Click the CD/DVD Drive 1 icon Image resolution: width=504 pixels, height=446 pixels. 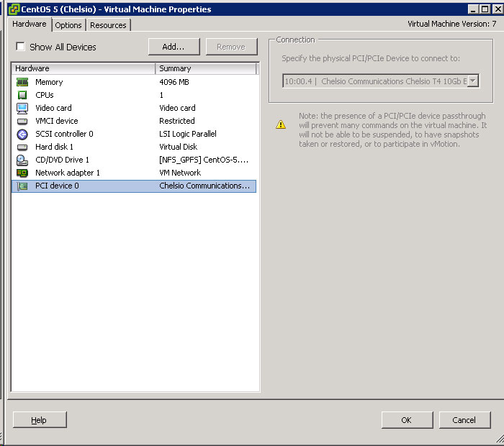click(x=22, y=160)
